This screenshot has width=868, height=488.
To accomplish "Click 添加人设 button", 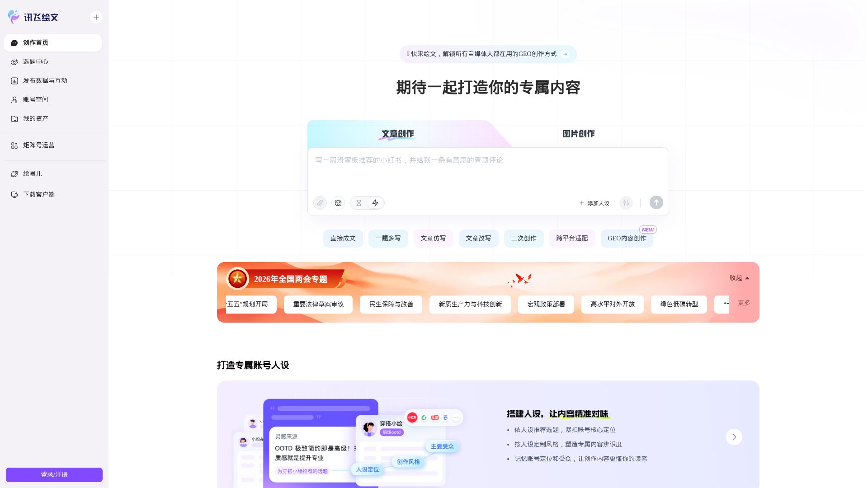I will tap(594, 203).
